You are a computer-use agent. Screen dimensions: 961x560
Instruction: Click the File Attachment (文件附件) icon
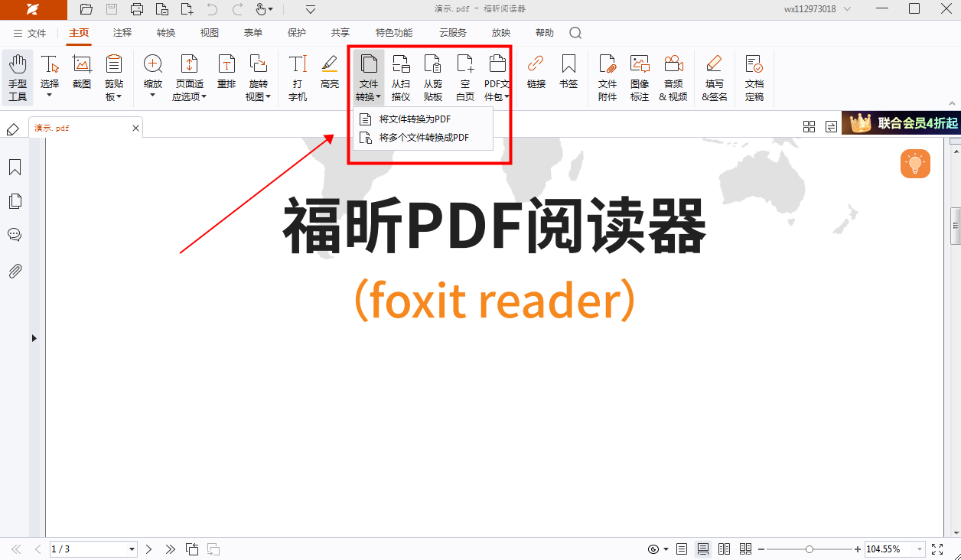click(608, 77)
